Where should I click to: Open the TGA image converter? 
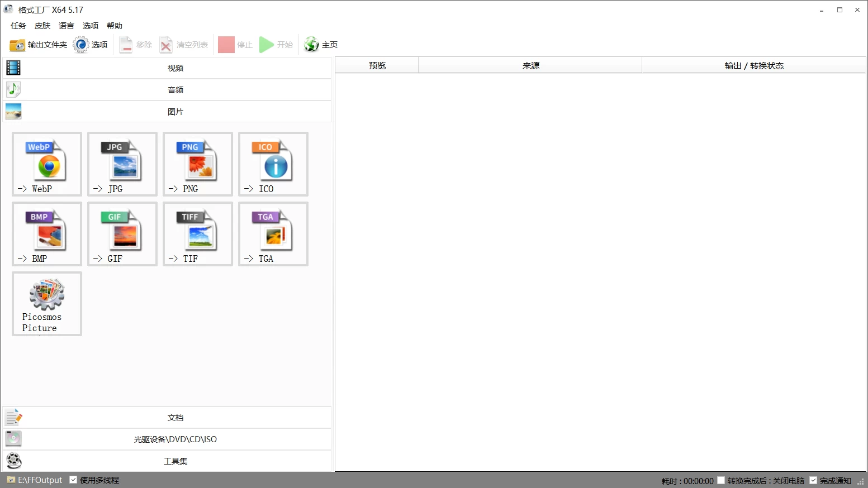273,234
